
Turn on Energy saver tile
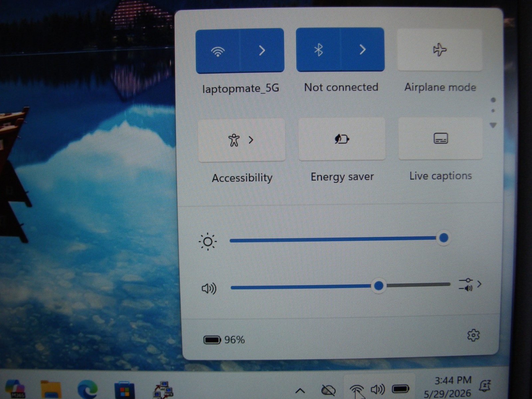[x=342, y=139]
